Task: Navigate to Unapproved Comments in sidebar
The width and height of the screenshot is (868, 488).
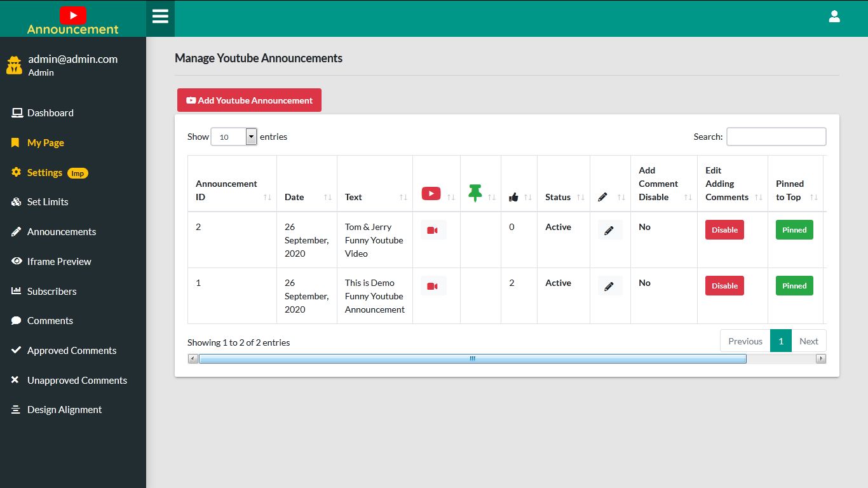Action: pyautogui.click(x=77, y=380)
